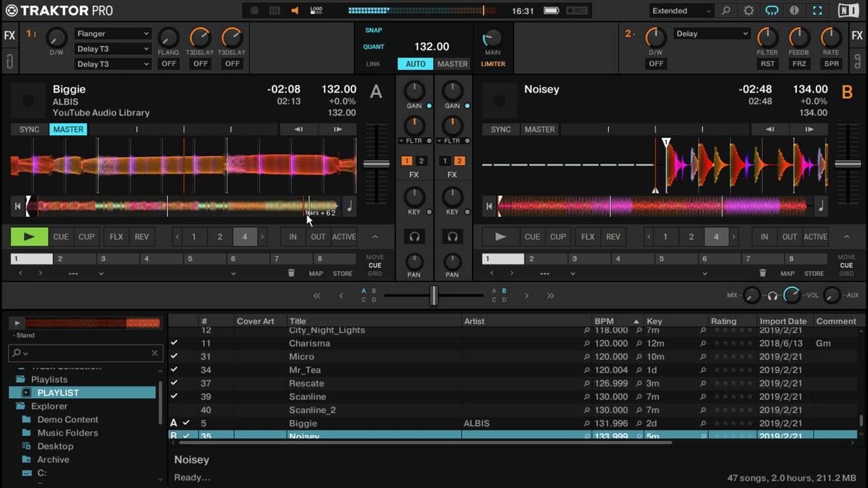This screenshot has height=488, width=868.
Task: Open the Extended layout dropdown
Action: tap(681, 11)
